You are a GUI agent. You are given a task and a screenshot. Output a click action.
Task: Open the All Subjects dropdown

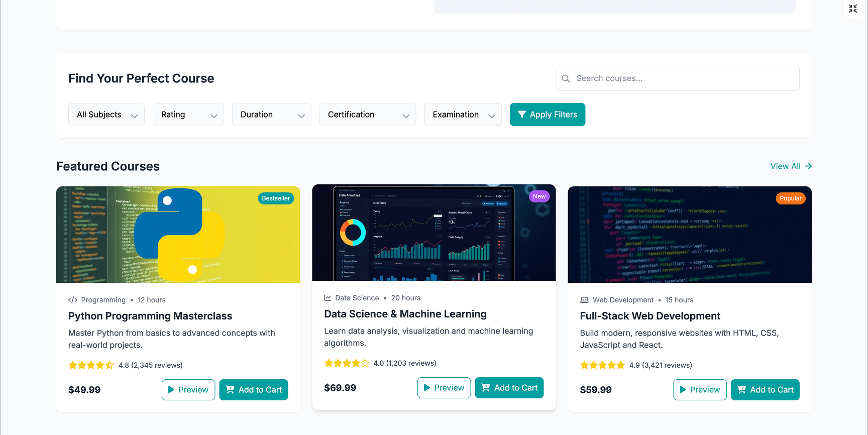[106, 115]
